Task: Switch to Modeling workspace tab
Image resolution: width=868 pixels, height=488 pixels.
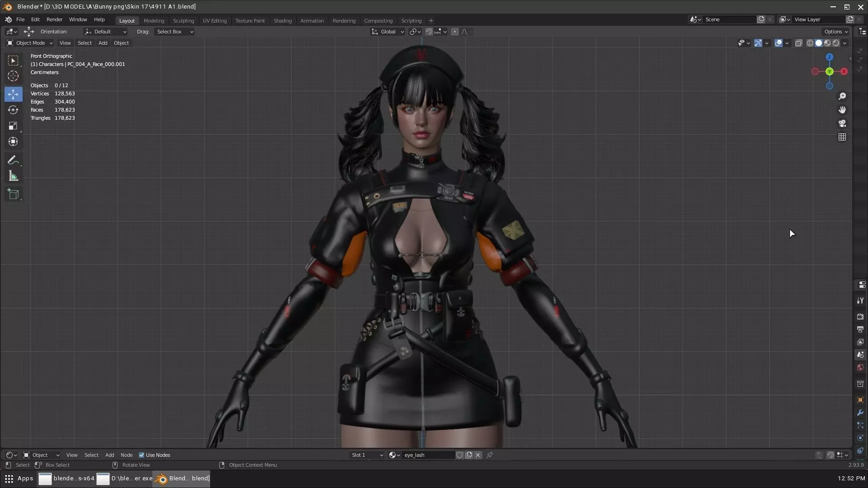Action: [x=154, y=21]
